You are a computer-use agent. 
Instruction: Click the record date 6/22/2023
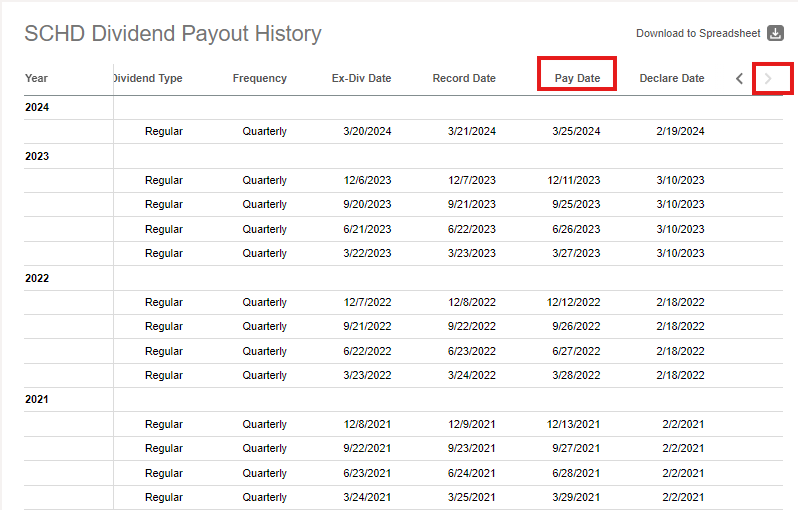[x=472, y=229]
